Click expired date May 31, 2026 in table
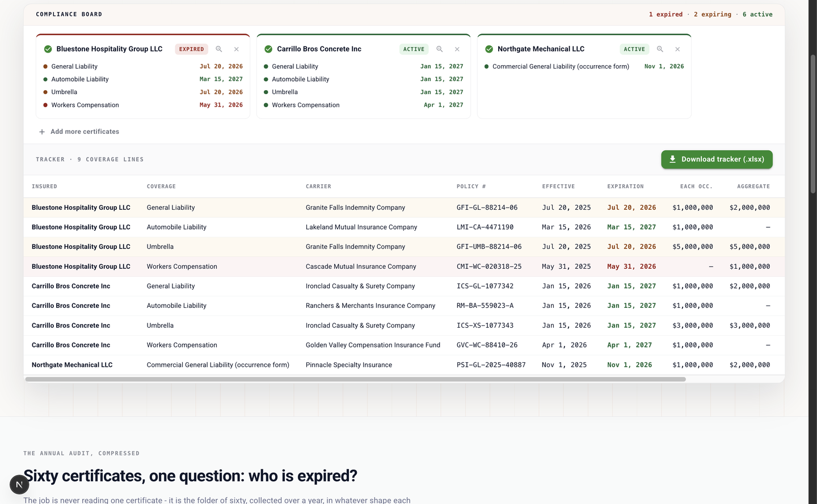The width and height of the screenshot is (817, 504). 631,266
